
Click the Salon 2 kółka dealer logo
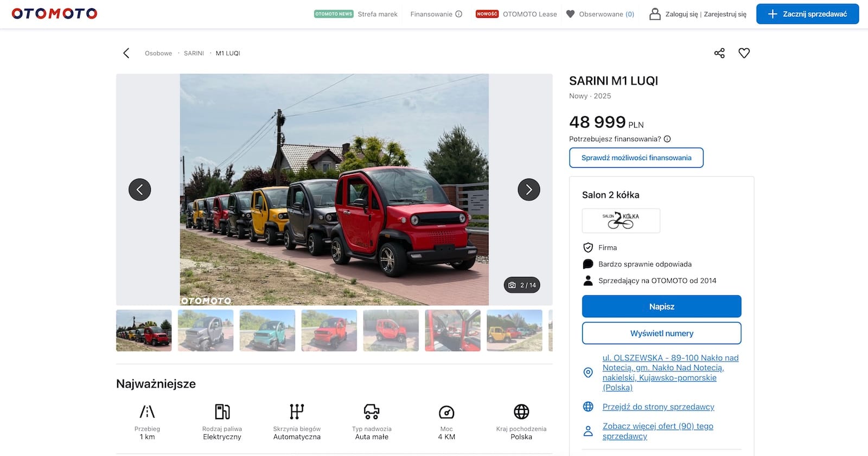pos(621,221)
